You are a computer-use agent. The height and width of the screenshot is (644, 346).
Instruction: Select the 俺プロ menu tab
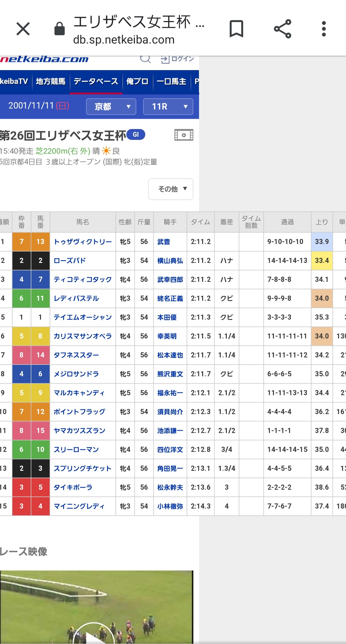(137, 82)
